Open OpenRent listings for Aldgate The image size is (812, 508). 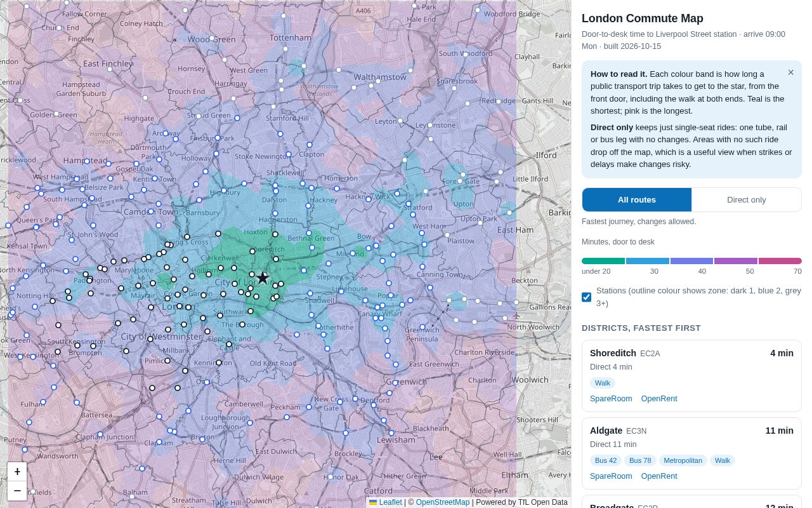[659, 476]
